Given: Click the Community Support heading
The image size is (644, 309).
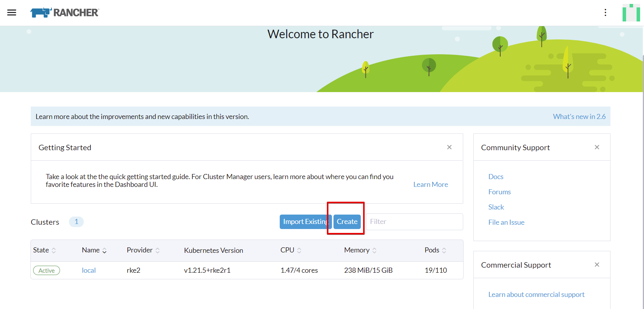Looking at the screenshot, I should tap(515, 147).
